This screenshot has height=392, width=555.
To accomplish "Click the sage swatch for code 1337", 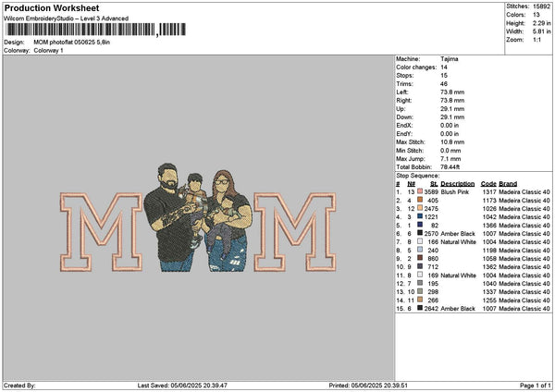I will [x=420, y=291].
